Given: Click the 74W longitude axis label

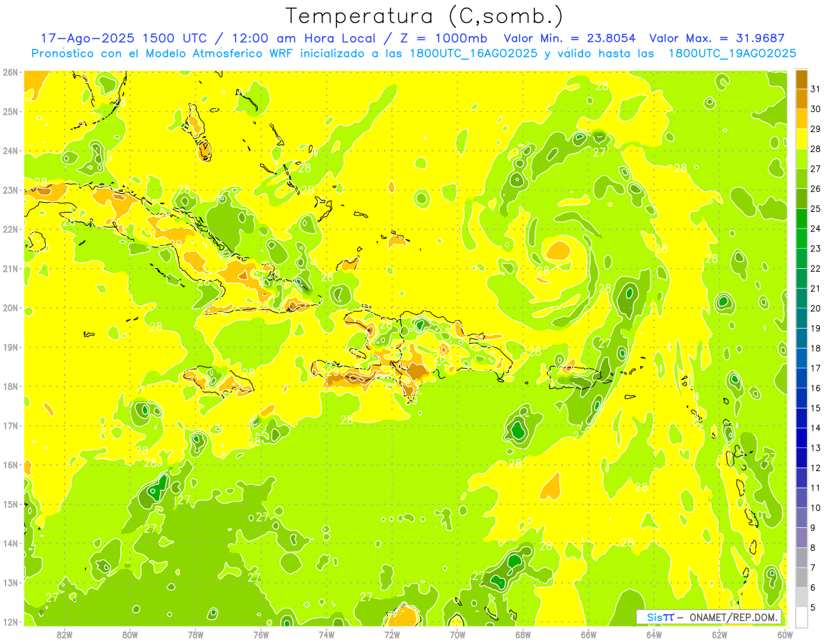Looking at the screenshot, I should pos(327,634).
